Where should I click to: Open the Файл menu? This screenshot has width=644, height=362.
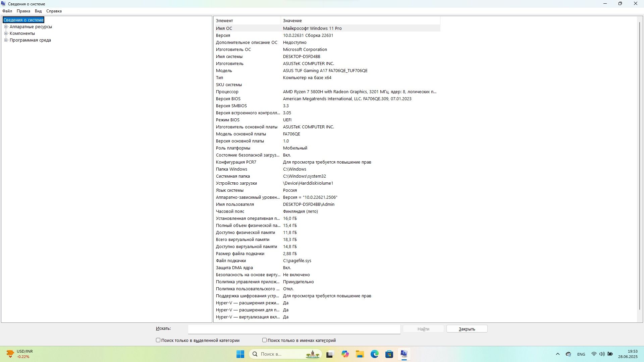[x=7, y=11]
